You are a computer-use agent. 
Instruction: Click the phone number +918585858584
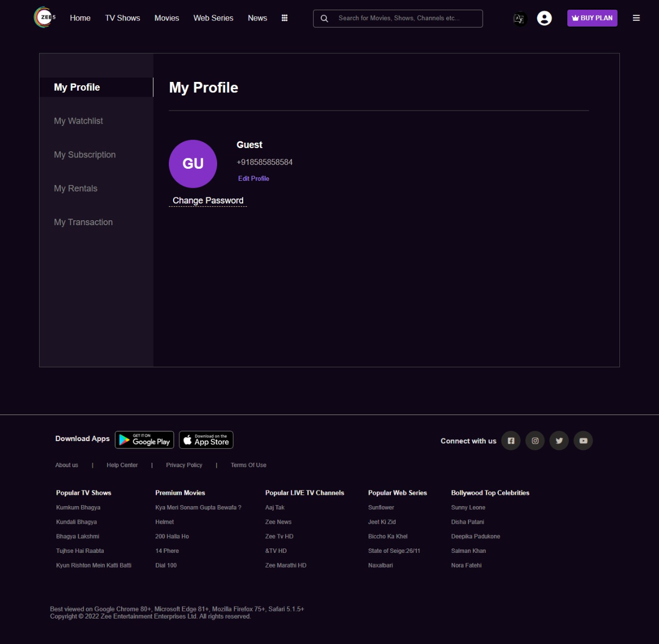(x=264, y=162)
